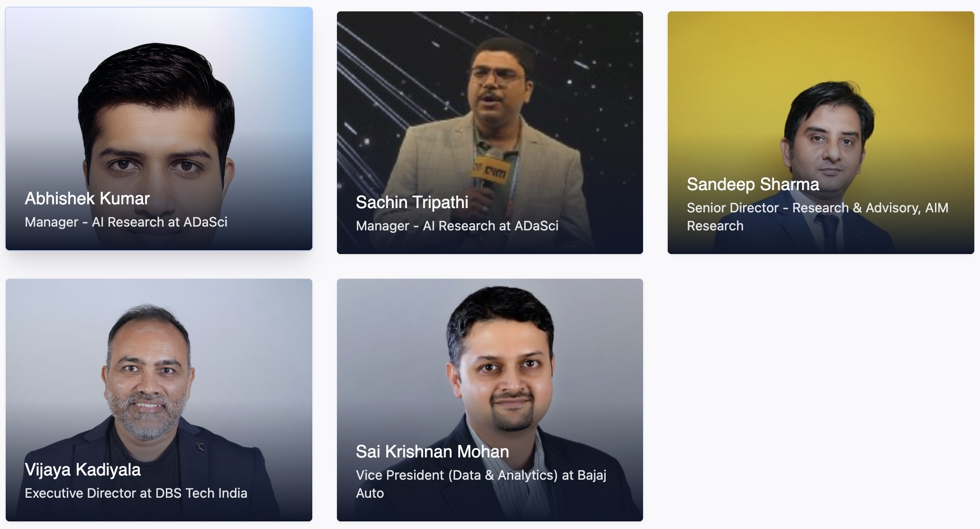Open Sachin Tripathi's speaker card
Image resolution: width=980 pixels, height=529 pixels.
[x=490, y=133]
